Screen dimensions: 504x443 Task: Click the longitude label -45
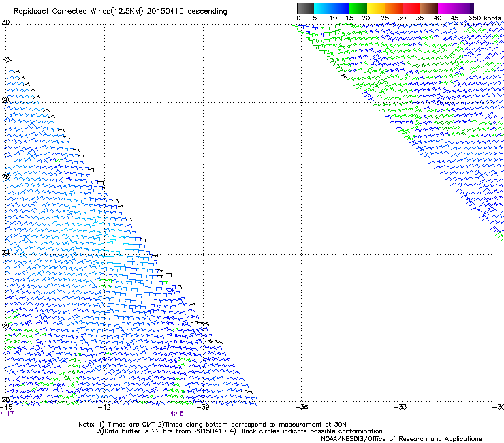coord(5,407)
